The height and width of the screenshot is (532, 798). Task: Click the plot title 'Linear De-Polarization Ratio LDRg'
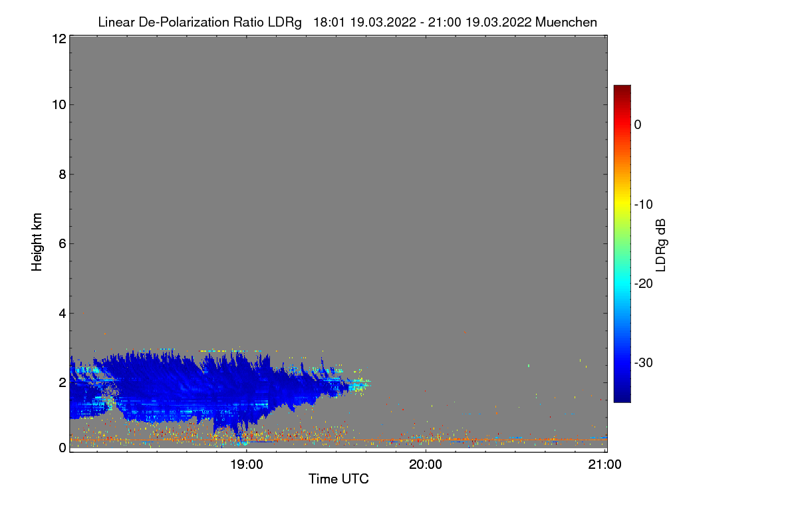(x=199, y=23)
